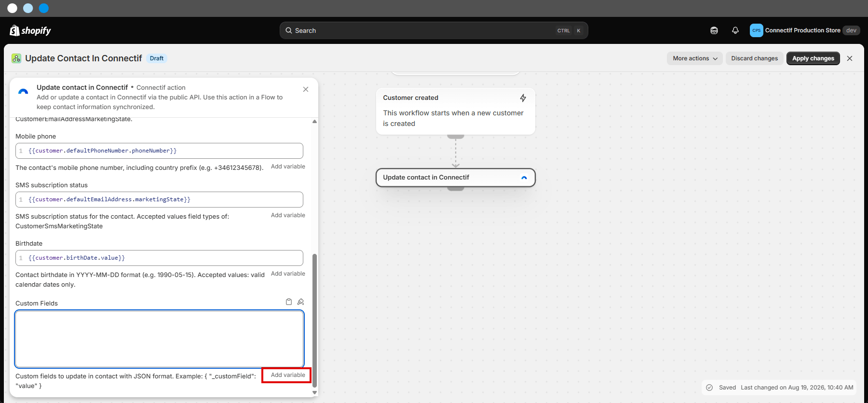
Task: Click the Birthdate label
Action: pos(29,243)
